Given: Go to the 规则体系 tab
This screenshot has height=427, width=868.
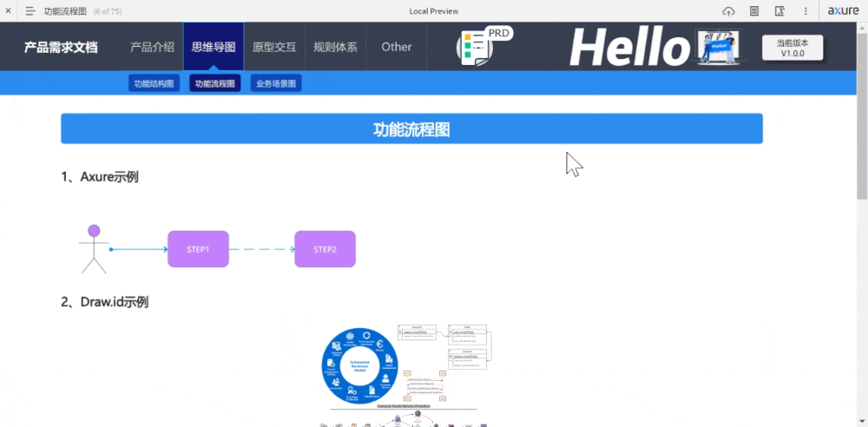Looking at the screenshot, I should (335, 47).
